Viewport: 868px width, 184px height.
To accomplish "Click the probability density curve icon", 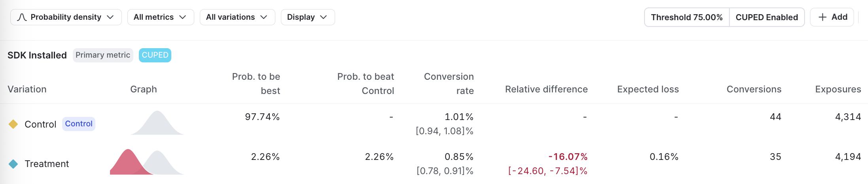I will 22,17.
